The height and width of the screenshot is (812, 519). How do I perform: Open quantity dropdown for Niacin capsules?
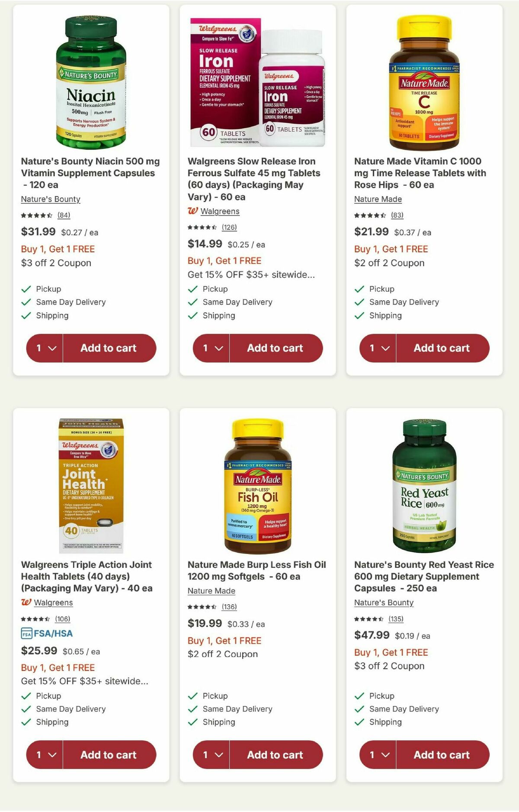[44, 348]
